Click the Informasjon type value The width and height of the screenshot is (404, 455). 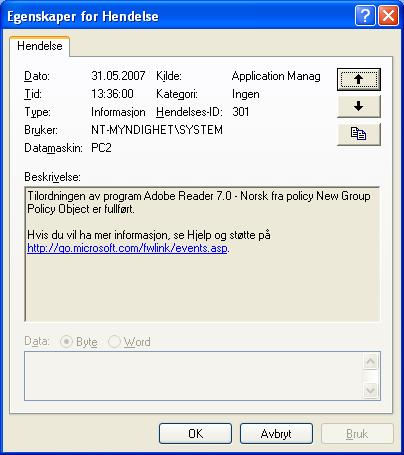click(x=118, y=112)
